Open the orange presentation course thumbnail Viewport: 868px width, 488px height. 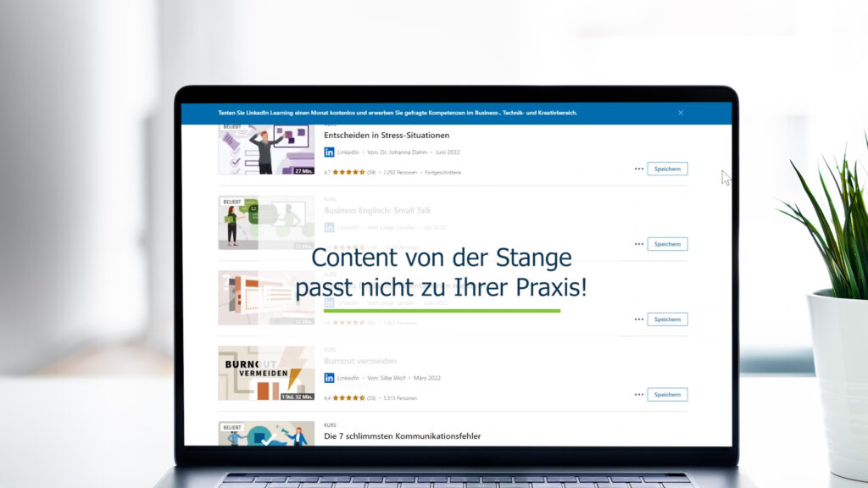[x=265, y=297]
